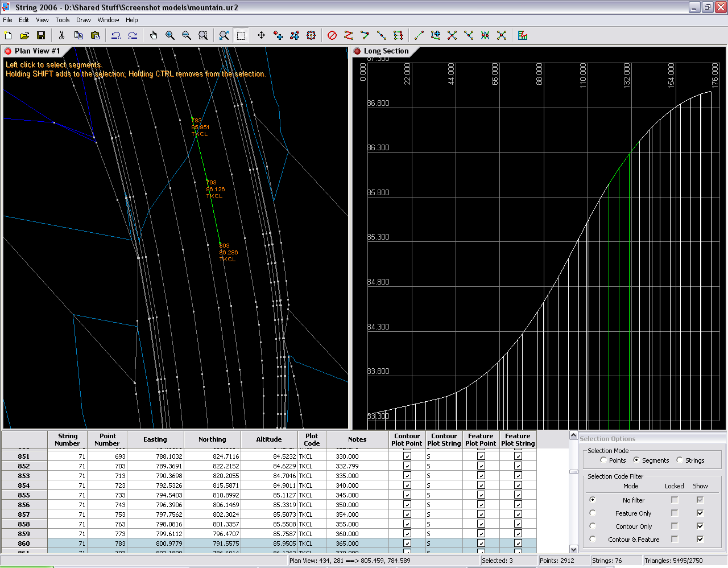
Task: Click the Zoom Out magnifier icon
Action: tap(187, 35)
